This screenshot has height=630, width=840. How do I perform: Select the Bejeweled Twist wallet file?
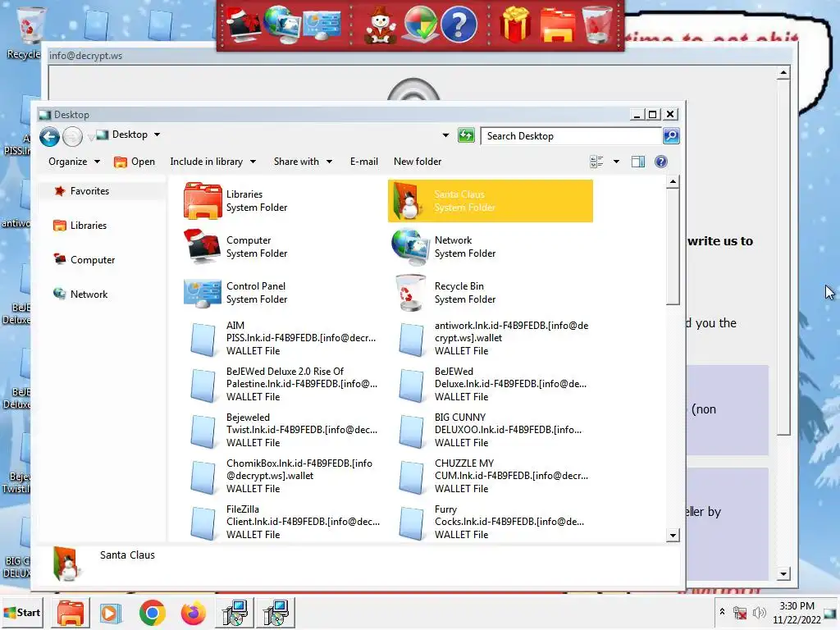pos(282,430)
